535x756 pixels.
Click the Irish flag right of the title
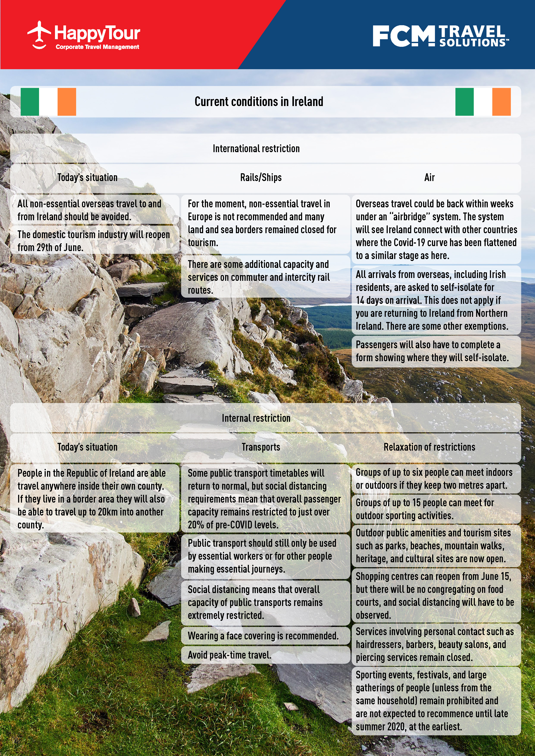[x=483, y=102]
